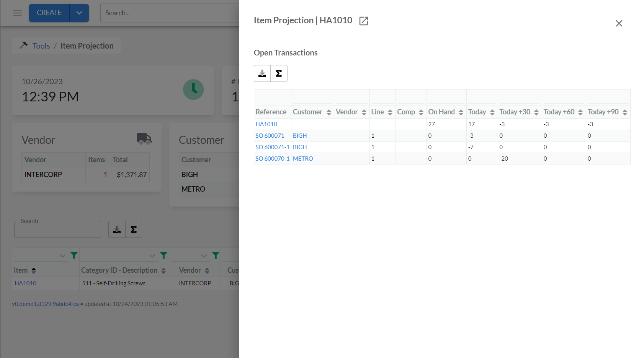The height and width of the screenshot is (358, 644).
Task: Click the sigma icon beside the Search box
Action: pos(133,229)
